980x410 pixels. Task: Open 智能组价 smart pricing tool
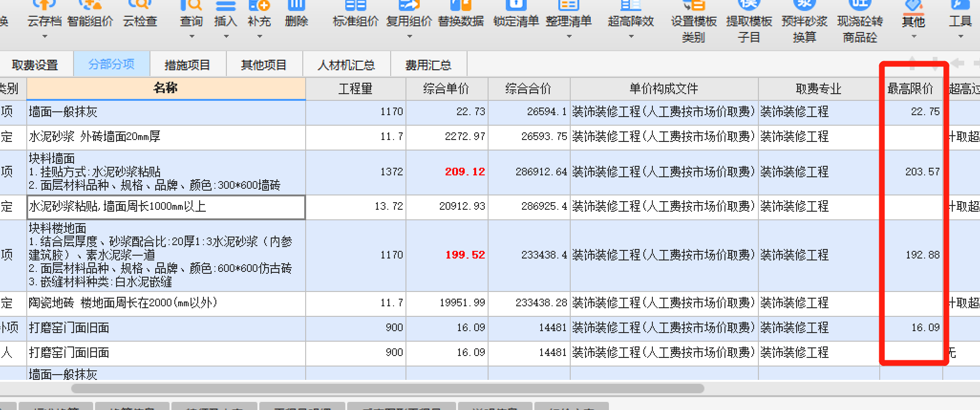coord(90,14)
